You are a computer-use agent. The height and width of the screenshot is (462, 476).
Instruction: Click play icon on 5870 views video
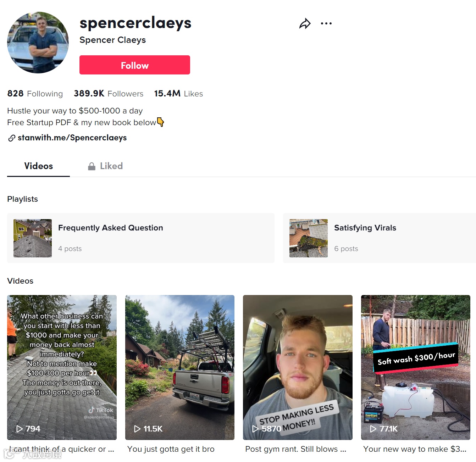[x=255, y=429]
